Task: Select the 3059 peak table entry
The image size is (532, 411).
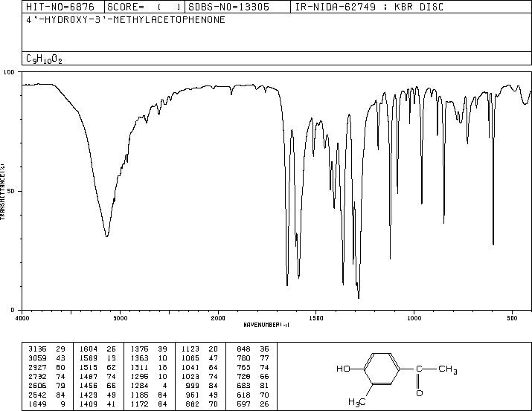Action: point(47,358)
